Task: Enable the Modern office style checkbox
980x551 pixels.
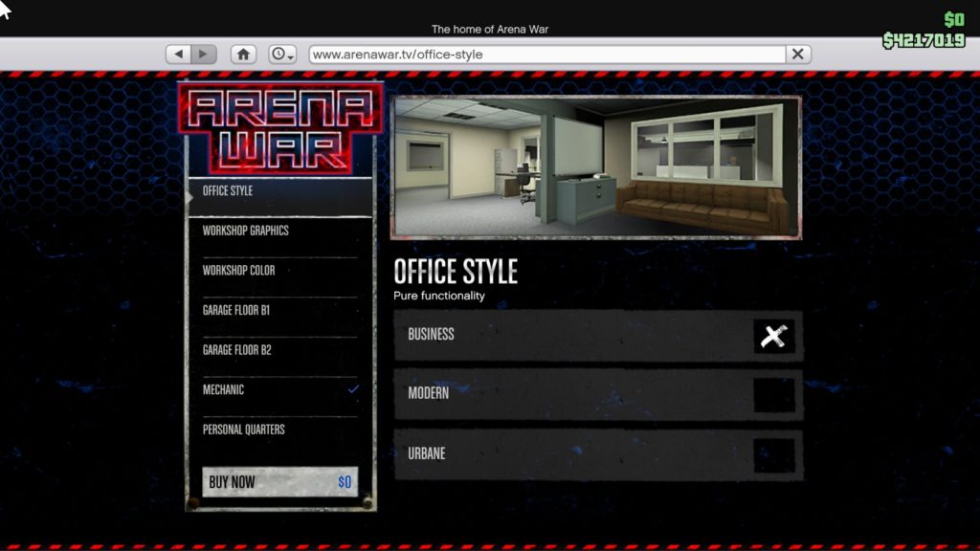Action: [x=773, y=395]
